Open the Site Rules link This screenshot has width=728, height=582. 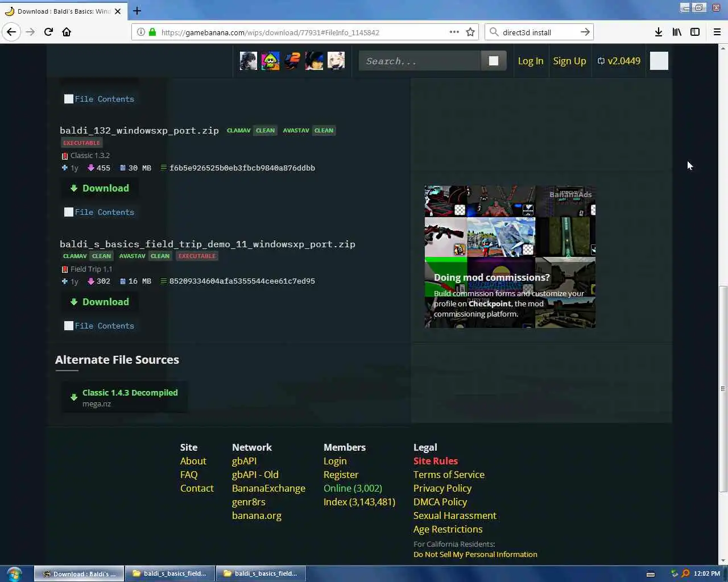(436, 461)
